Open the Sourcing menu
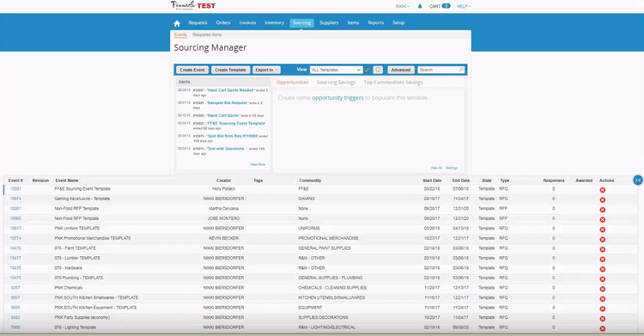Screen dimensions: 644x336 (302, 23)
